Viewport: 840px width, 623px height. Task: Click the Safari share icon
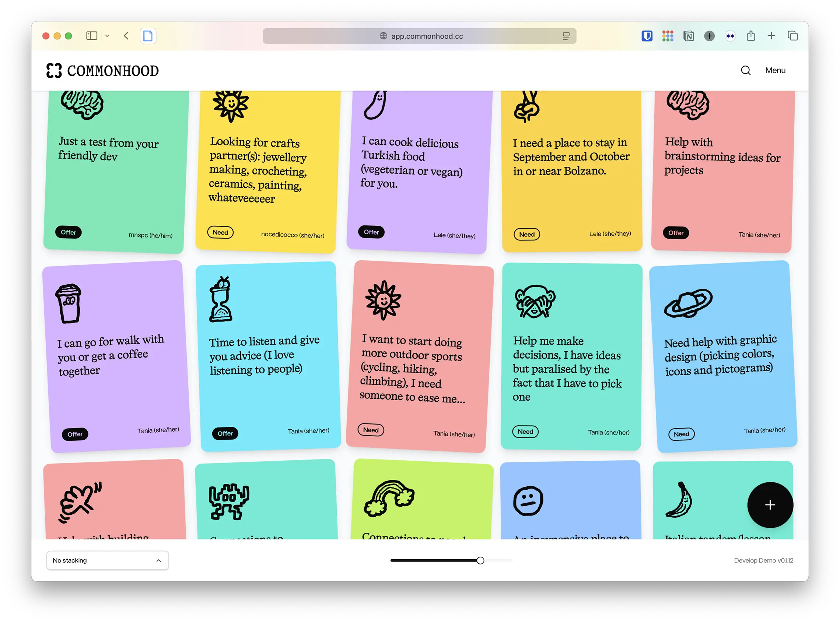(x=750, y=36)
